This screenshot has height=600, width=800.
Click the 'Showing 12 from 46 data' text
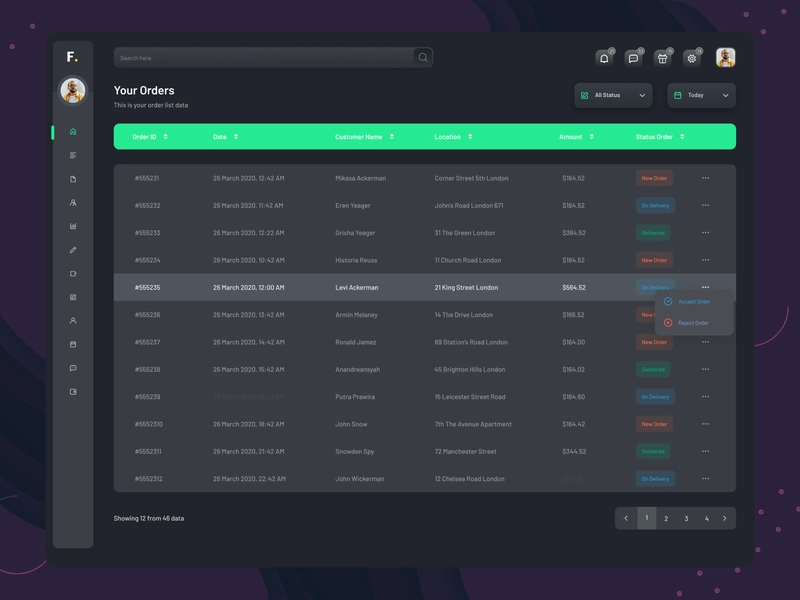[149, 518]
